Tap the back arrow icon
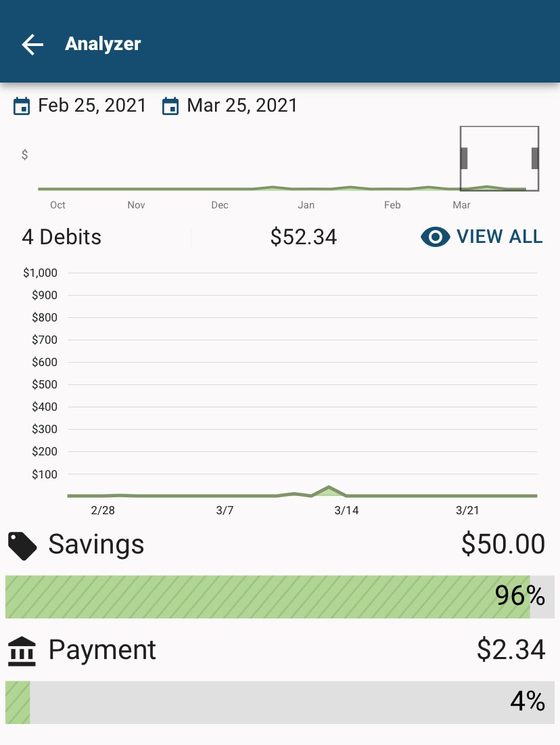Viewport: 560px width, 745px height. (x=32, y=44)
